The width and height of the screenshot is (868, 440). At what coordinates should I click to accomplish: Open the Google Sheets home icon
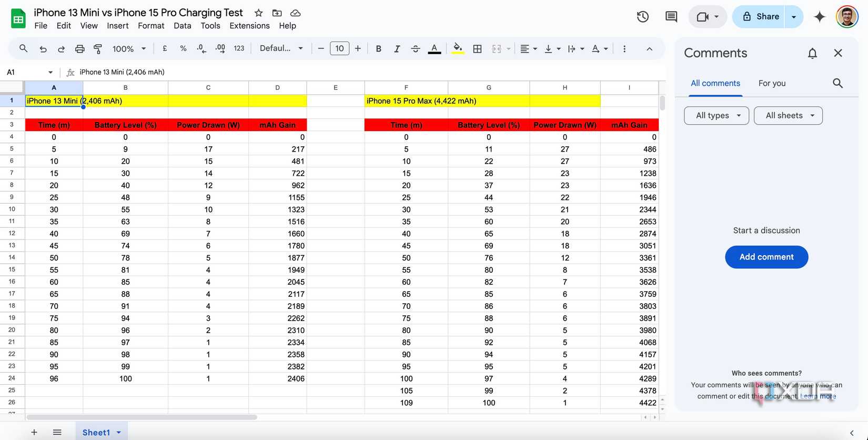coord(18,19)
